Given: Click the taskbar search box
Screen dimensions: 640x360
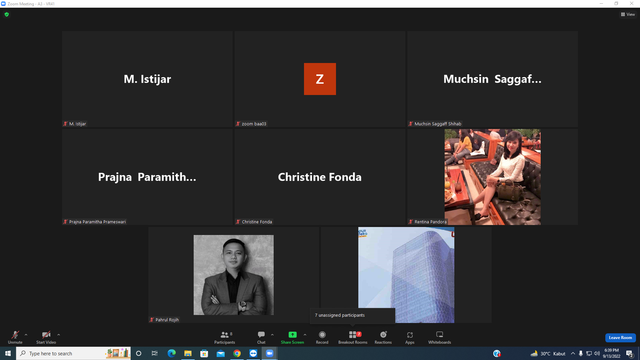Looking at the screenshot, I should 73,353.
